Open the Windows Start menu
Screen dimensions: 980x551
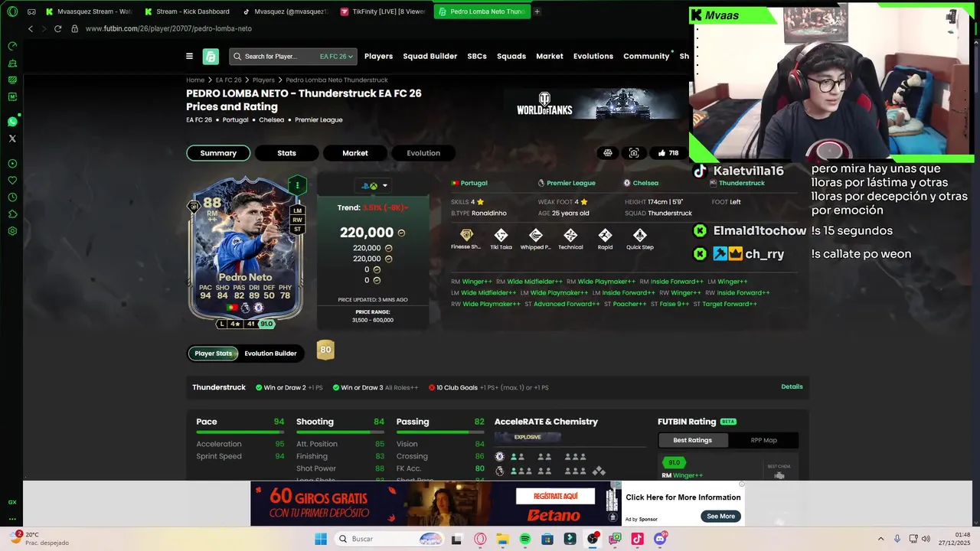pyautogui.click(x=320, y=539)
